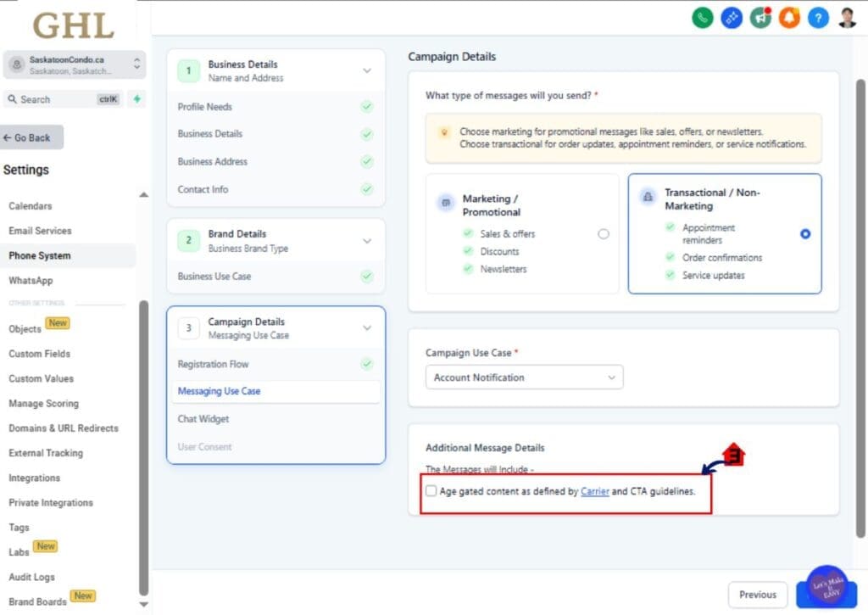The width and height of the screenshot is (868, 615).
Task: Click the help question mark icon
Action: pyautogui.click(x=818, y=17)
